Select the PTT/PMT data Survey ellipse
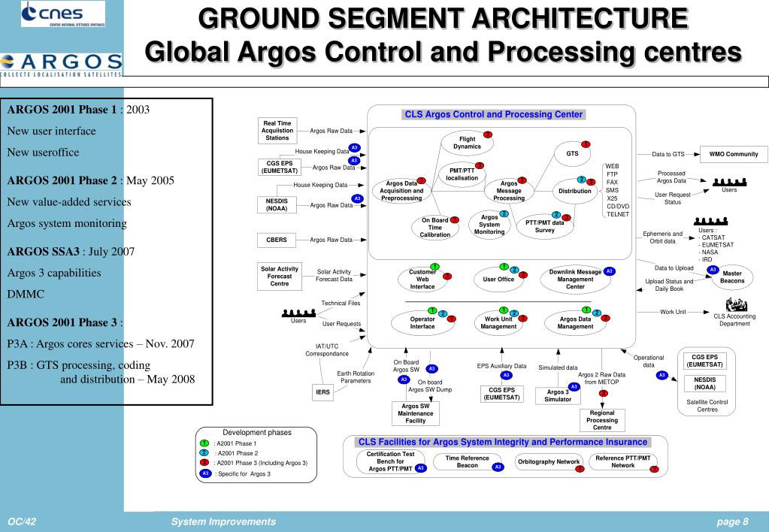The image size is (769, 532). click(545, 226)
